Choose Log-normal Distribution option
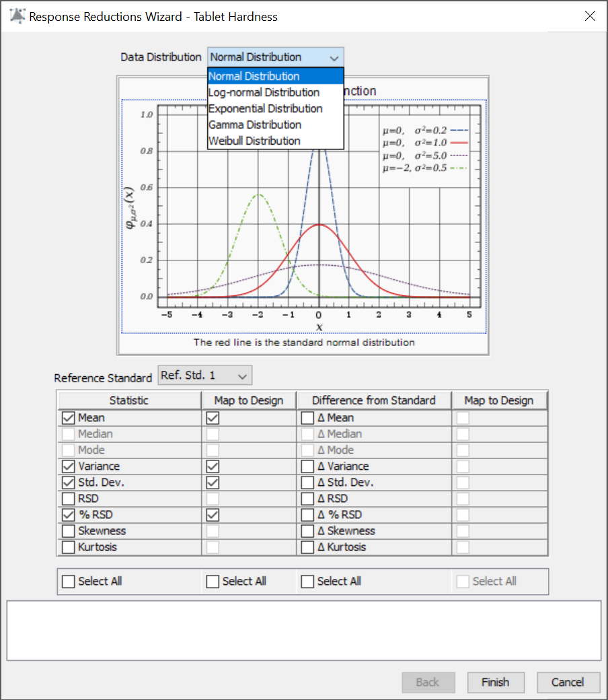This screenshot has width=608, height=700. [x=275, y=92]
